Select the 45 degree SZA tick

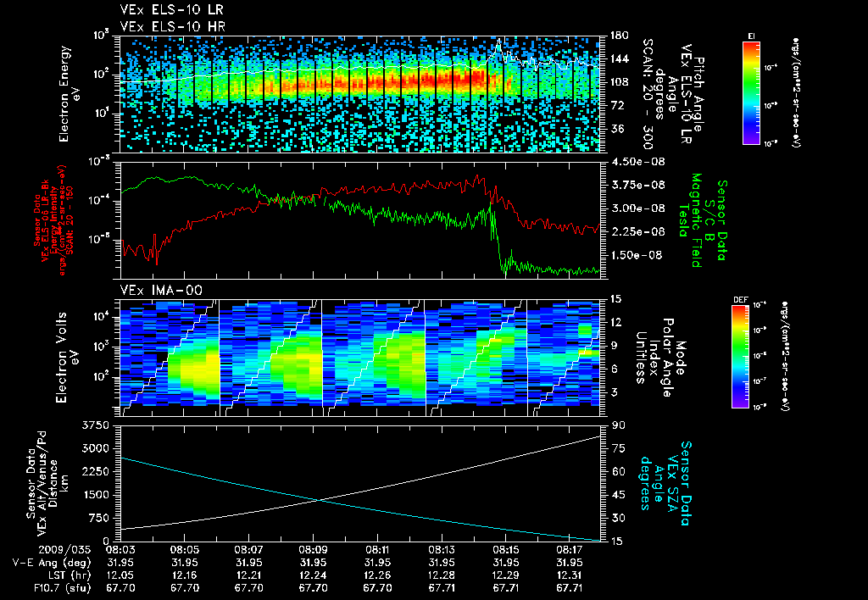pos(618,495)
